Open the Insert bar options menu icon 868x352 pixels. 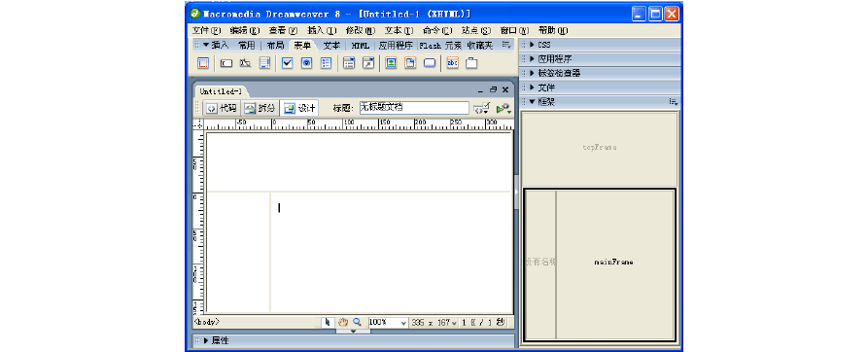(506, 46)
